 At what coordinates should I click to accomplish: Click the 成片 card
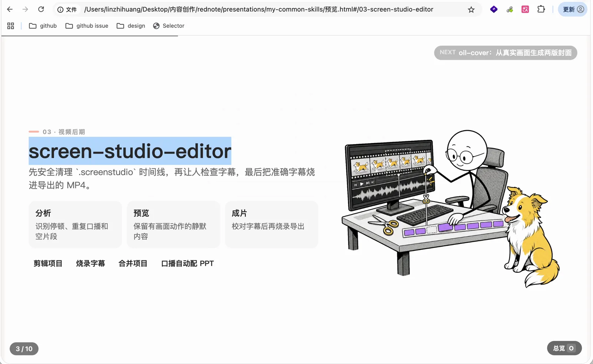pos(272,225)
